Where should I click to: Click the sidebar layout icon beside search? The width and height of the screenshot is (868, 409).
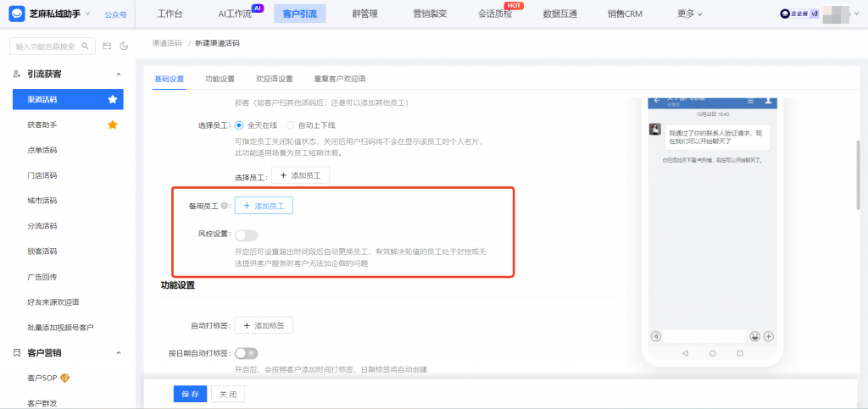(108, 47)
